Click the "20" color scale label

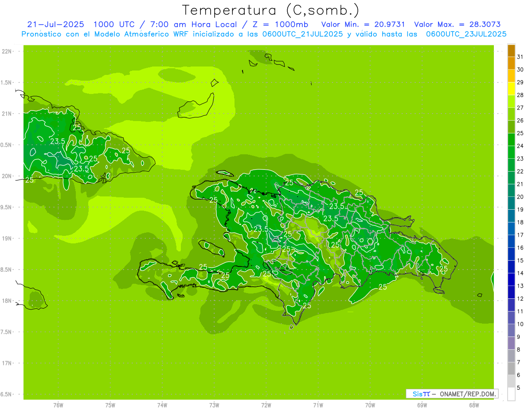pyautogui.click(x=520, y=197)
